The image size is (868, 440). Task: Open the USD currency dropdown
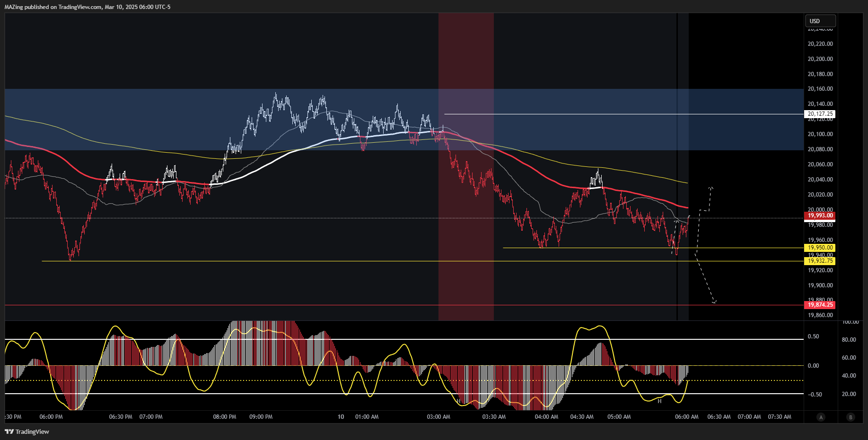click(820, 21)
